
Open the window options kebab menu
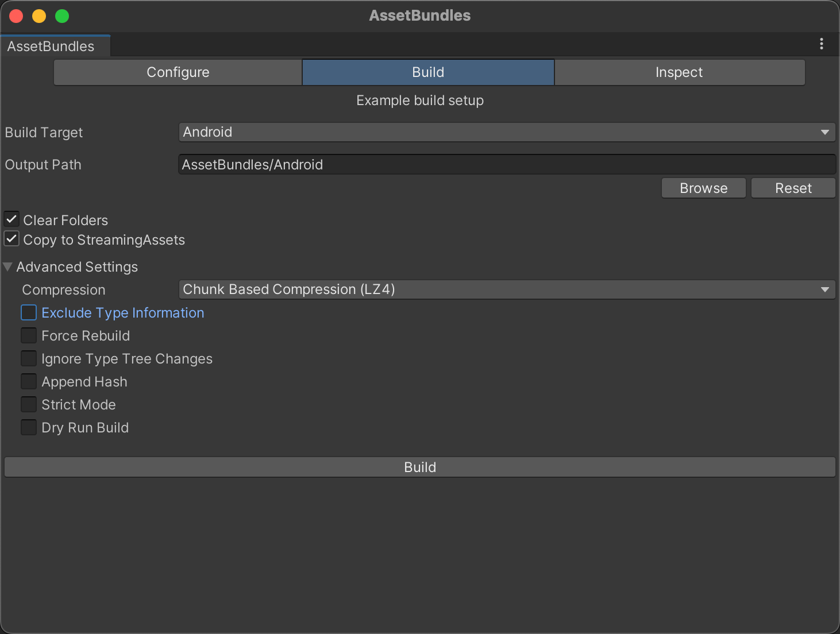tap(822, 44)
